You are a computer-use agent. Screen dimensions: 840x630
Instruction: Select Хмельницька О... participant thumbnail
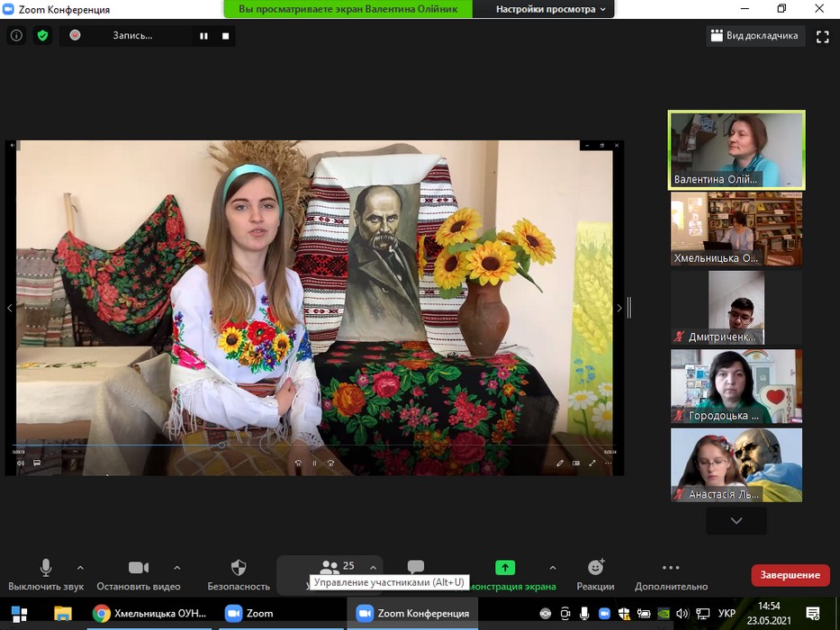[x=736, y=229]
